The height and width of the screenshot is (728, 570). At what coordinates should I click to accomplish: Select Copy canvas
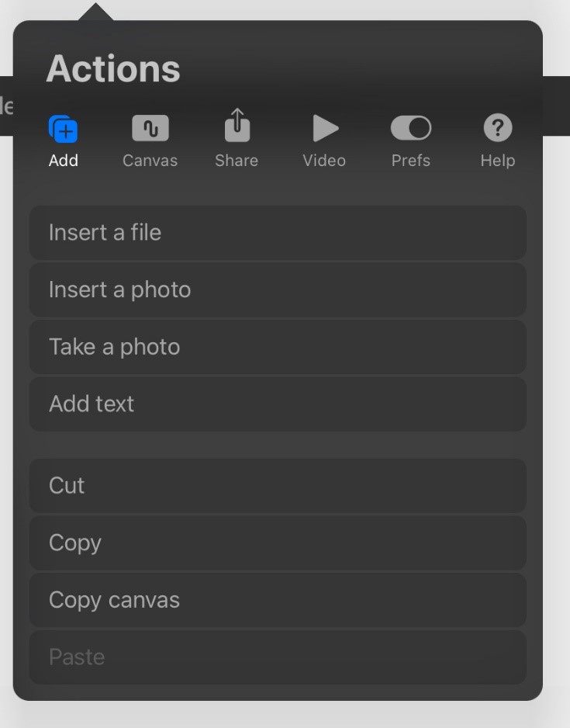pos(278,600)
